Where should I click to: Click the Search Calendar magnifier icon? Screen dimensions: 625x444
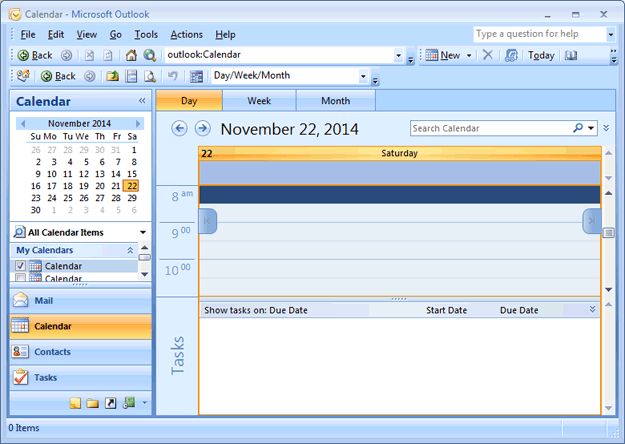tap(578, 128)
